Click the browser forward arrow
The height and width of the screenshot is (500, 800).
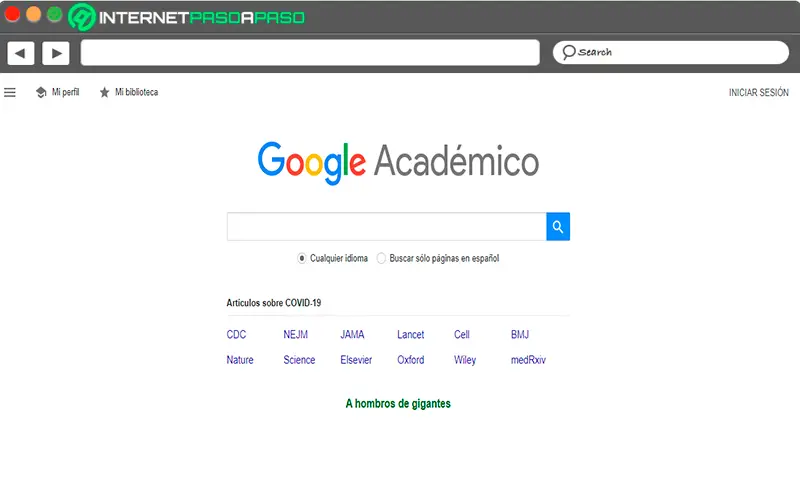click(56, 53)
